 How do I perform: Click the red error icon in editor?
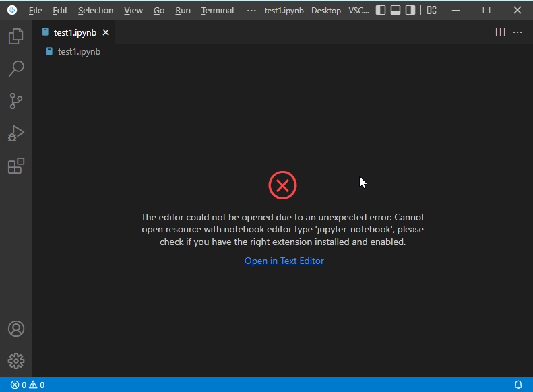coord(282,185)
